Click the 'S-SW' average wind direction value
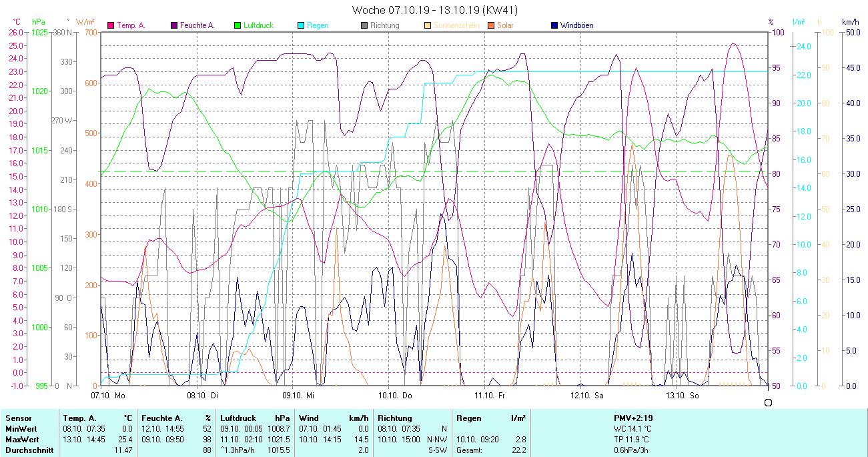 [x=438, y=450]
